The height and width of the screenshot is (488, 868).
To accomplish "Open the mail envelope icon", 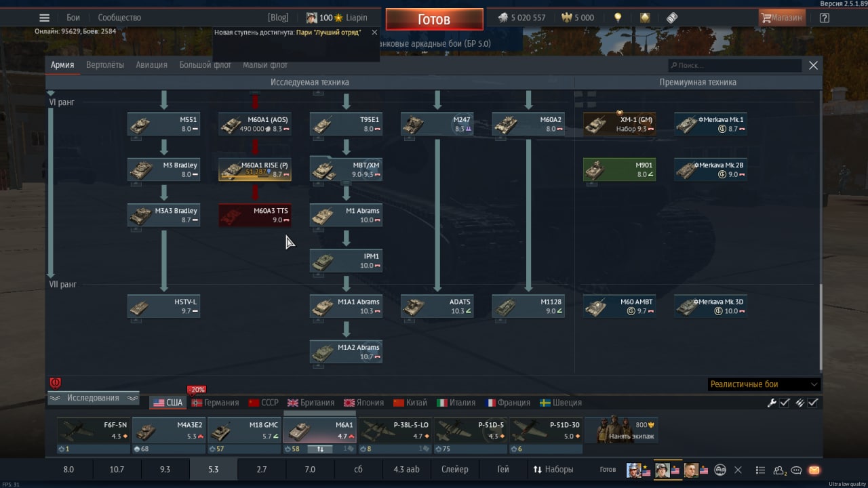I will [x=814, y=470].
